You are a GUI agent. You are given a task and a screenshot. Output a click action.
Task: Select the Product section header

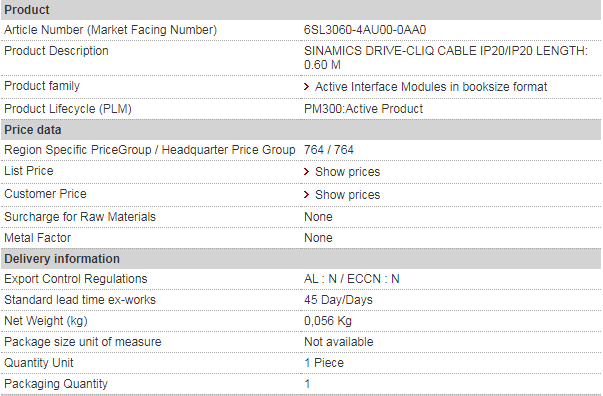tap(301, 10)
